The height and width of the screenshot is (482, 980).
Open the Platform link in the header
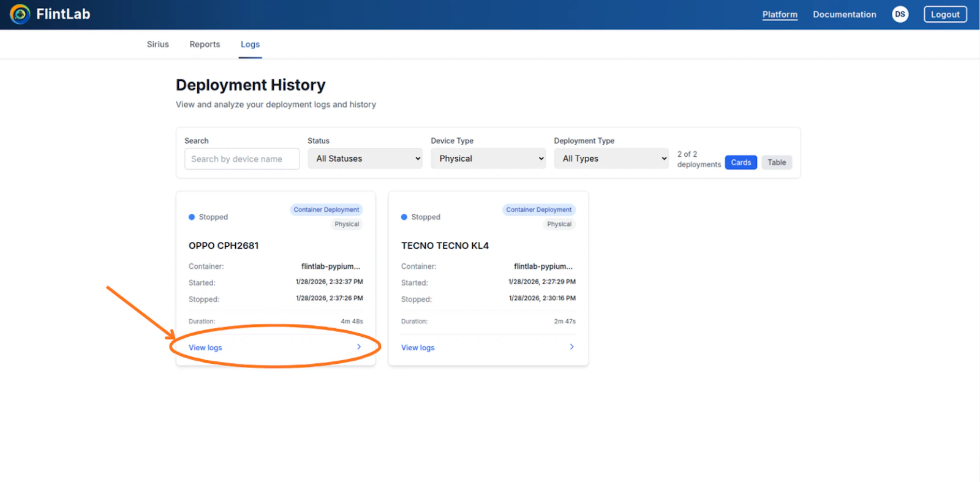[x=780, y=14]
